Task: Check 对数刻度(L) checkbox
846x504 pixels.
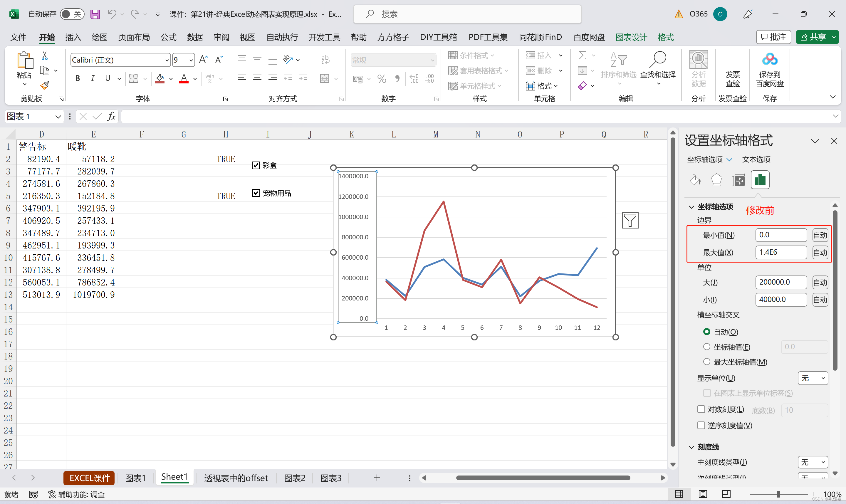Action: click(701, 409)
